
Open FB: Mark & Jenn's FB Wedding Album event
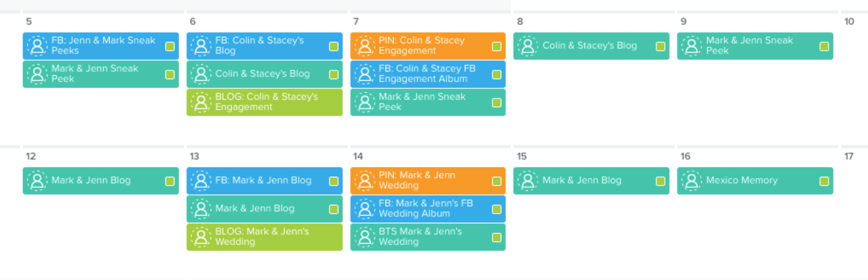pyautogui.click(x=428, y=209)
